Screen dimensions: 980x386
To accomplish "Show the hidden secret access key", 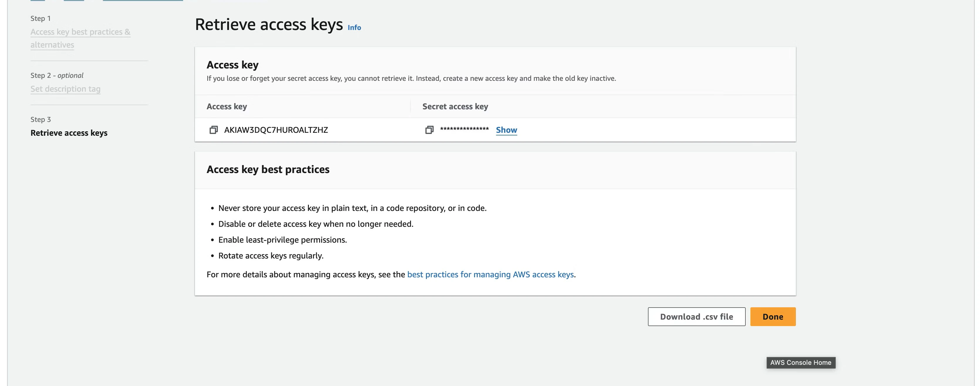I will click(x=506, y=130).
